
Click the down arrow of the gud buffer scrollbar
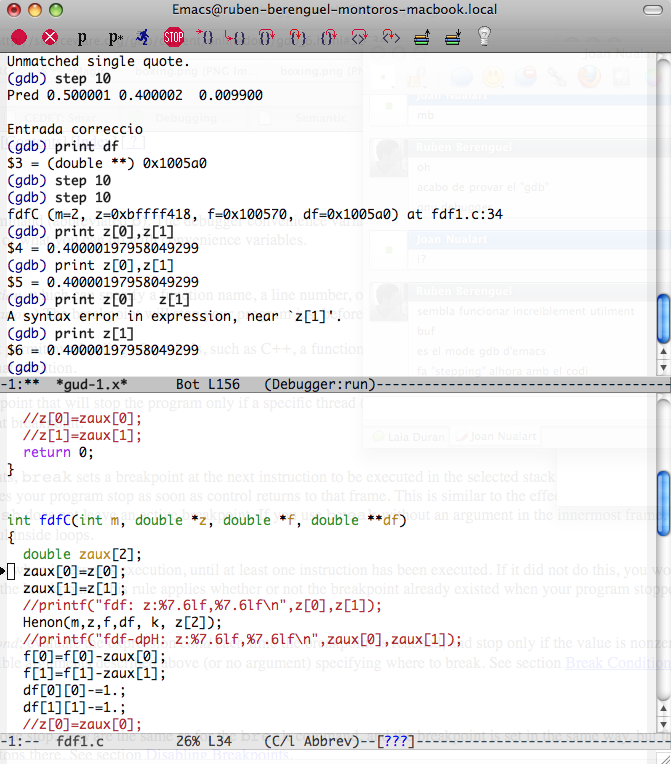(x=663, y=367)
